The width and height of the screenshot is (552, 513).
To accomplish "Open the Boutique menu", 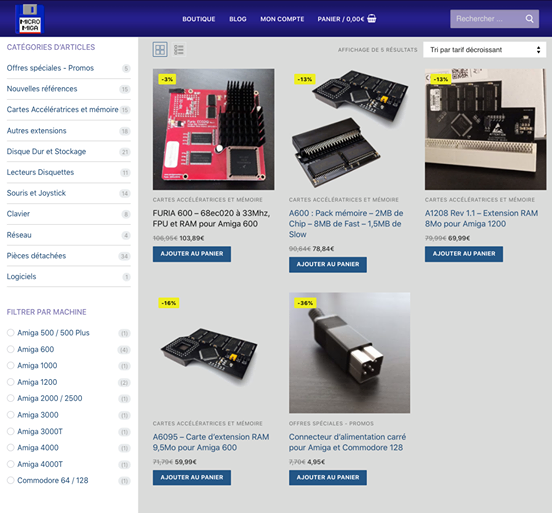I will click(x=199, y=19).
